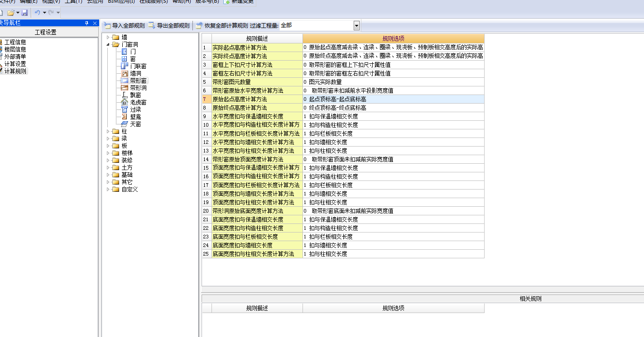
Task: Expand the 板 folder node
Action: point(108,146)
